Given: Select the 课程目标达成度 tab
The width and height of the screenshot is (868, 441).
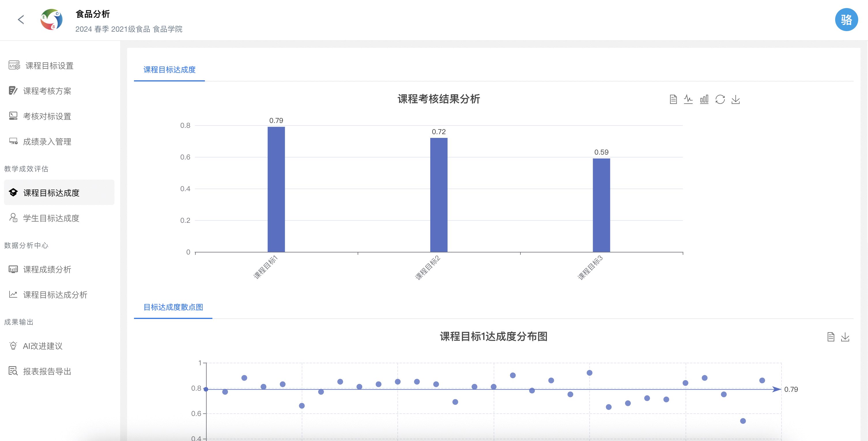Looking at the screenshot, I should (x=169, y=70).
